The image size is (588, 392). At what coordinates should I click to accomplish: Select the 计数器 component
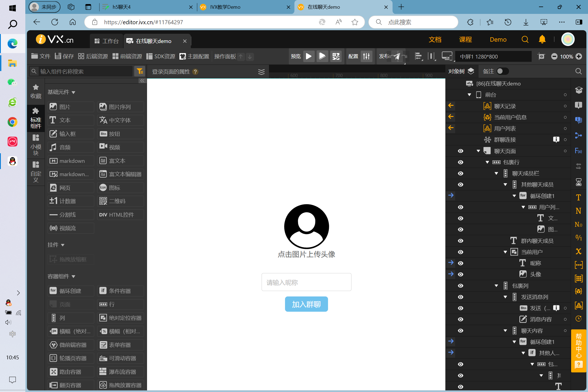[x=71, y=201]
